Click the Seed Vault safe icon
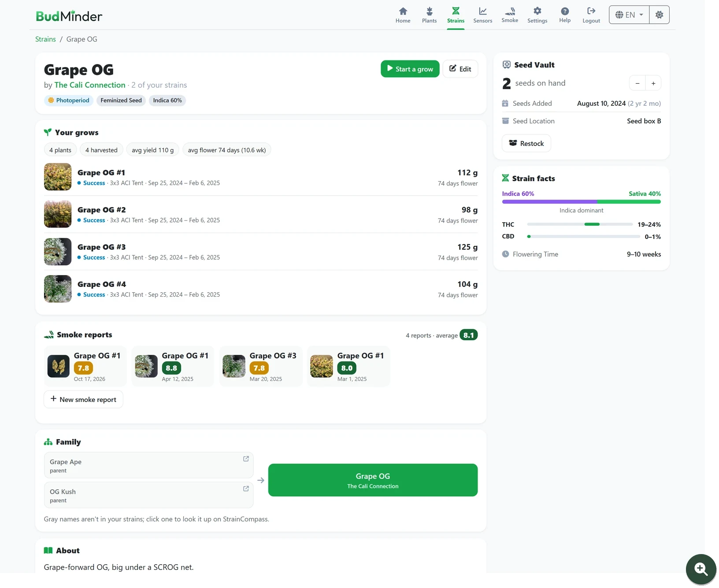This screenshot has width=719, height=588. (x=507, y=65)
